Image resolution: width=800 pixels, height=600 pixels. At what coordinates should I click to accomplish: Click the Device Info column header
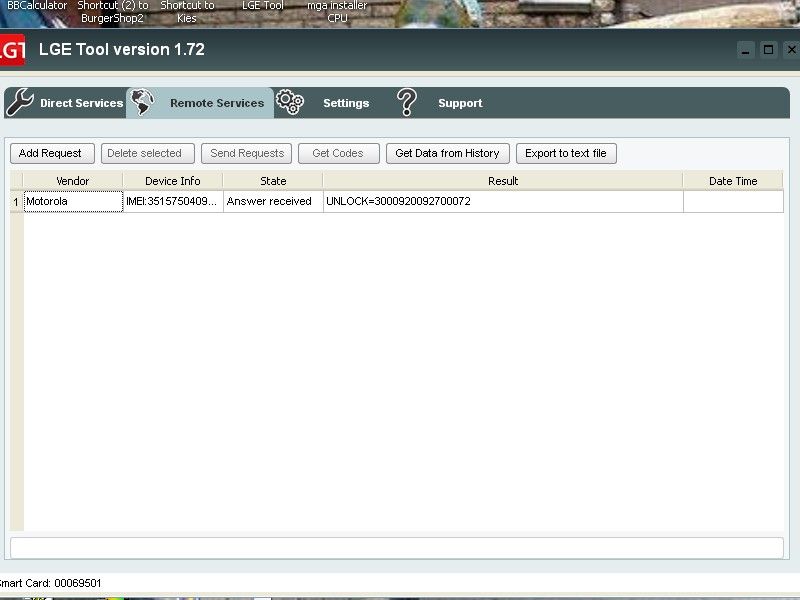click(172, 181)
